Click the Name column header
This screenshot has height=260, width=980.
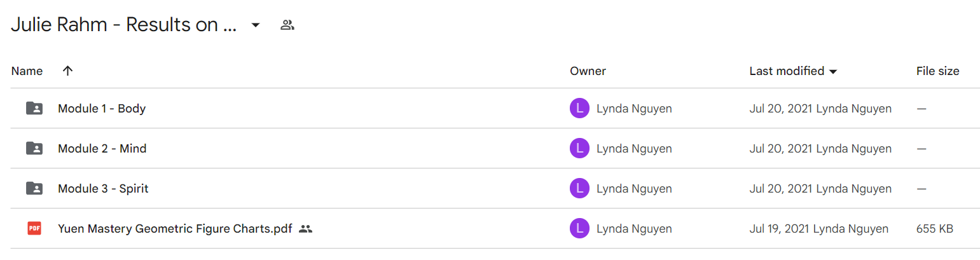[27, 71]
